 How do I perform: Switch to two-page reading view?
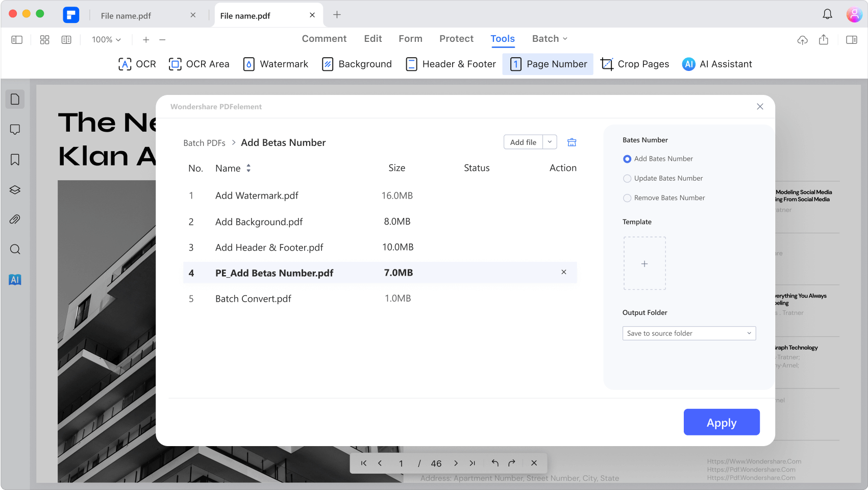pyautogui.click(x=66, y=40)
